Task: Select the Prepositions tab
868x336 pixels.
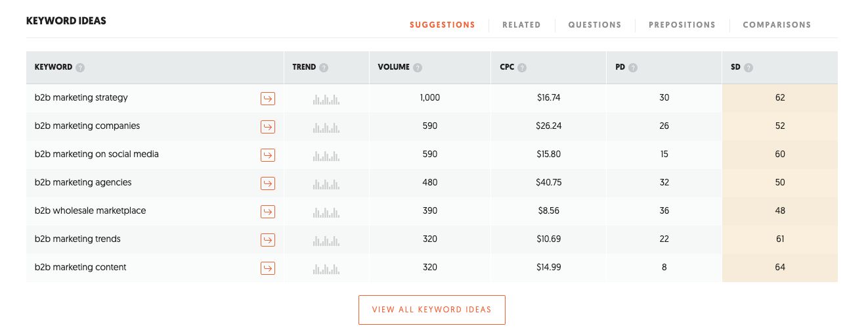Action: [x=682, y=25]
